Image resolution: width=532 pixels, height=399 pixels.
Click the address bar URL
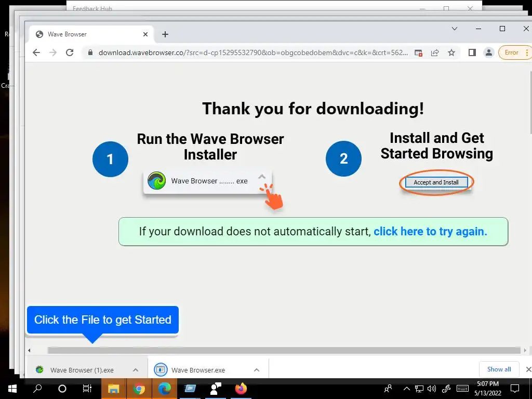253,52
